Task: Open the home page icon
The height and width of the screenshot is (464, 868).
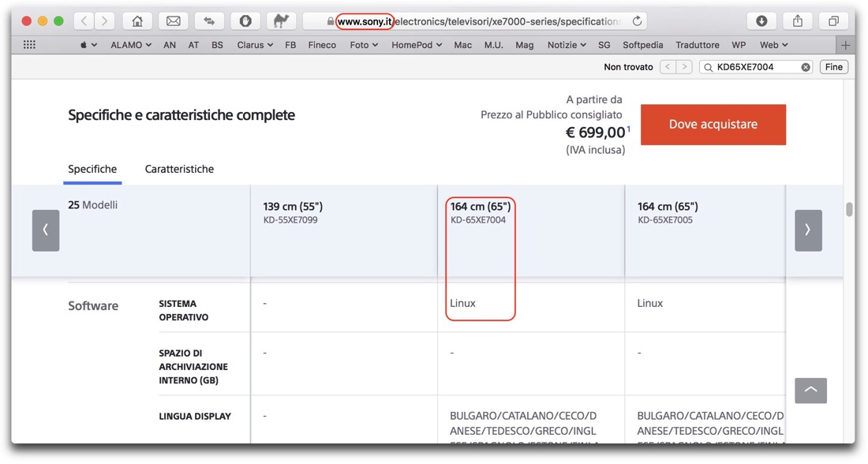Action: [137, 21]
